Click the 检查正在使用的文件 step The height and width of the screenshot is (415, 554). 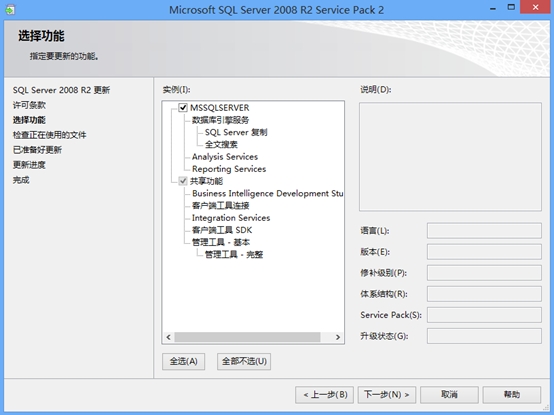click(x=49, y=135)
